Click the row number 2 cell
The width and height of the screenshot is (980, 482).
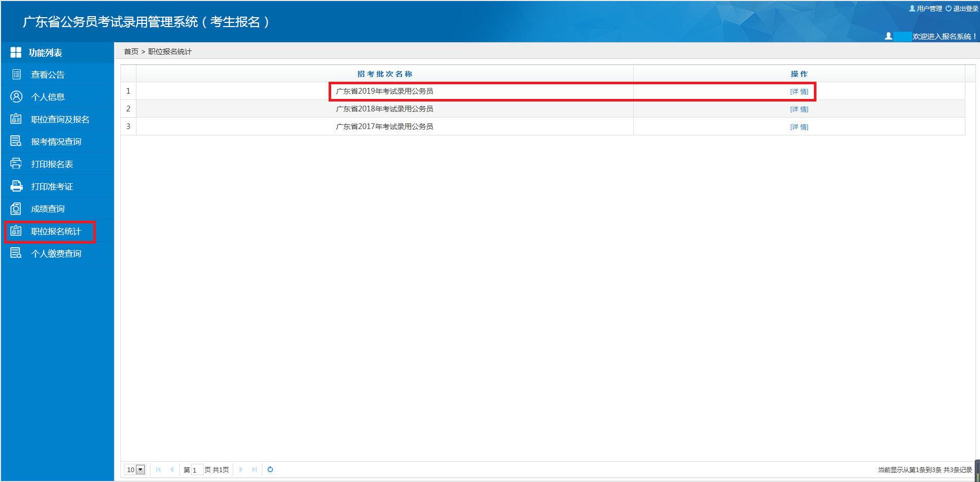(x=128, y=109)
